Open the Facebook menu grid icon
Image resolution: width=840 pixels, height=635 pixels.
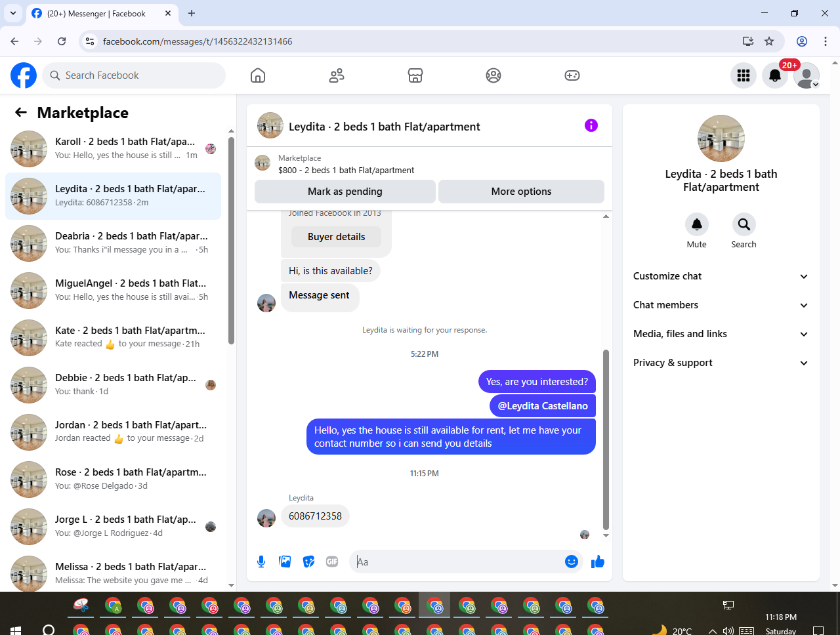point(744,75)
